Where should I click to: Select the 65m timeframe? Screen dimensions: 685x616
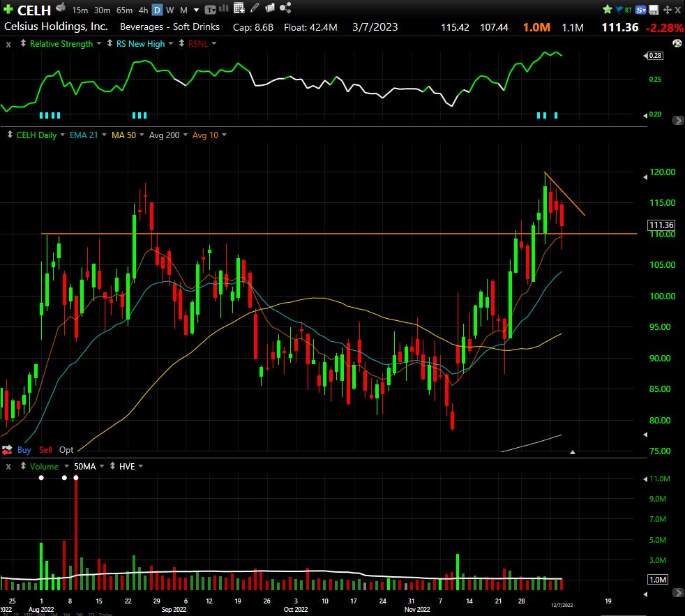click(124, 10)
